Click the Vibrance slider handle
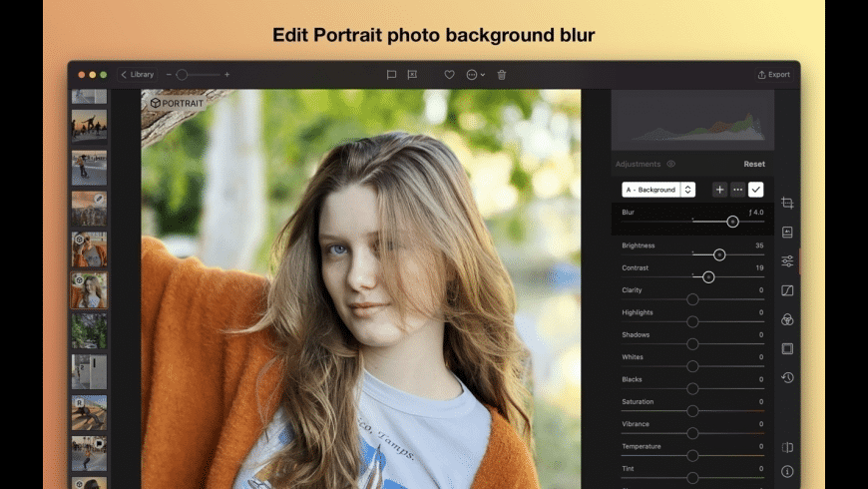 point(692,433)
